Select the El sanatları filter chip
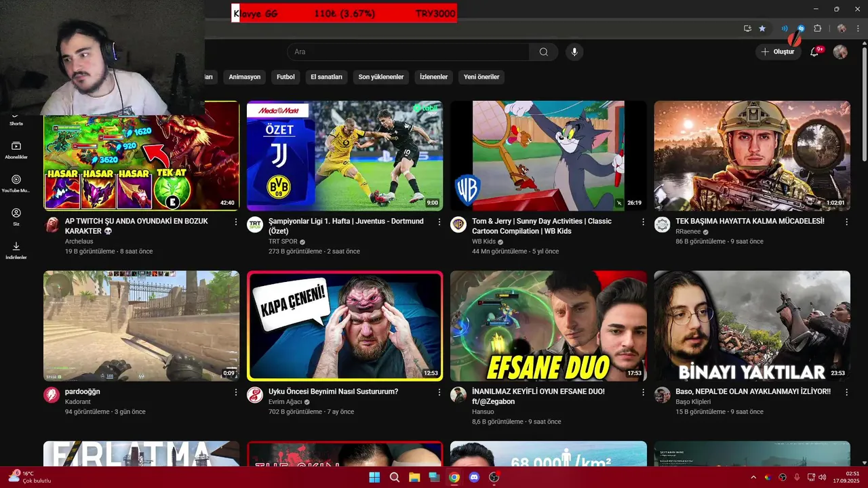868x488 pixels. pos(326,77)
